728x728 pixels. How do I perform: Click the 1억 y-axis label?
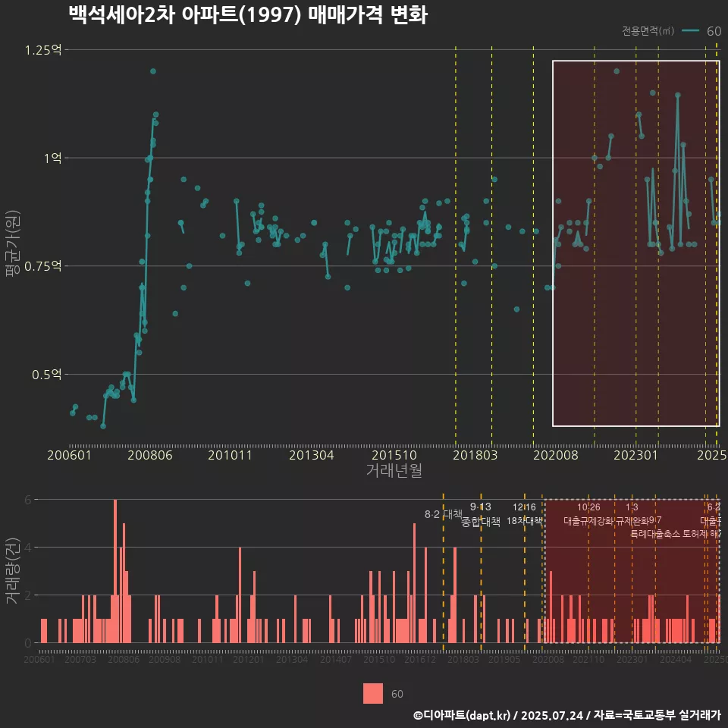[52, 158]
